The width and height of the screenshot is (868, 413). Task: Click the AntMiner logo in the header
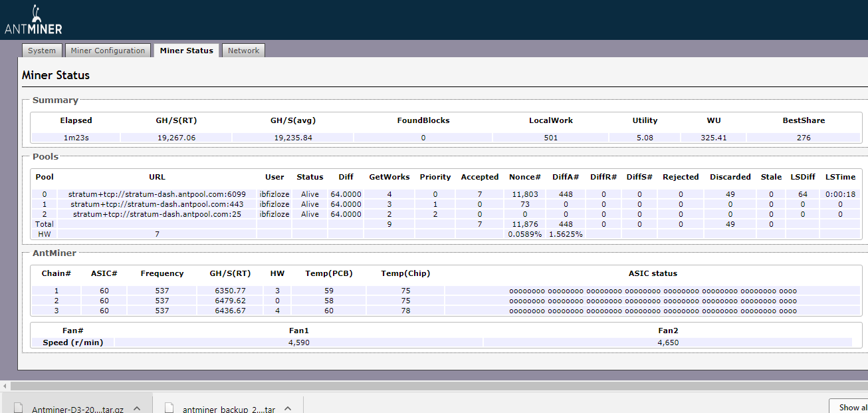pos(33,20)
